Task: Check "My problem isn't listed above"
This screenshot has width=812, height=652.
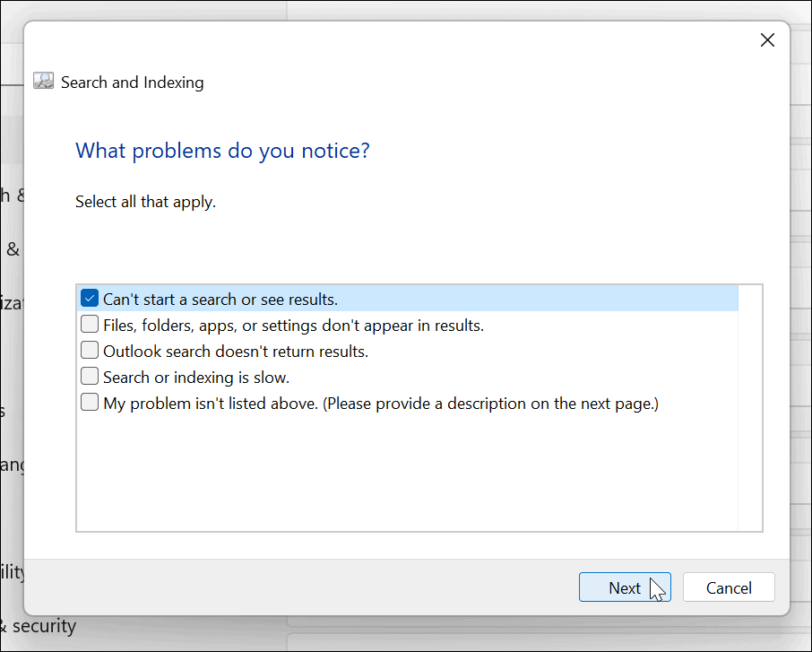Action: point(90,403)
